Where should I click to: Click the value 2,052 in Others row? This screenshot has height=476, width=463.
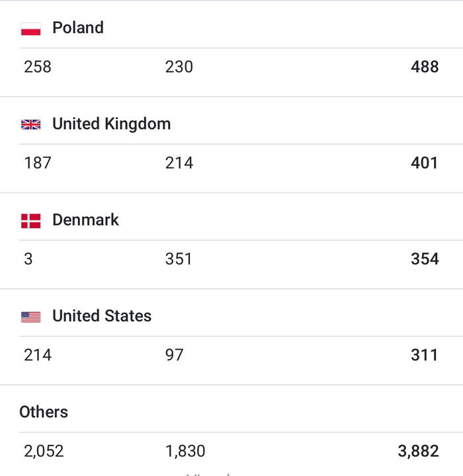pos(44,451)
